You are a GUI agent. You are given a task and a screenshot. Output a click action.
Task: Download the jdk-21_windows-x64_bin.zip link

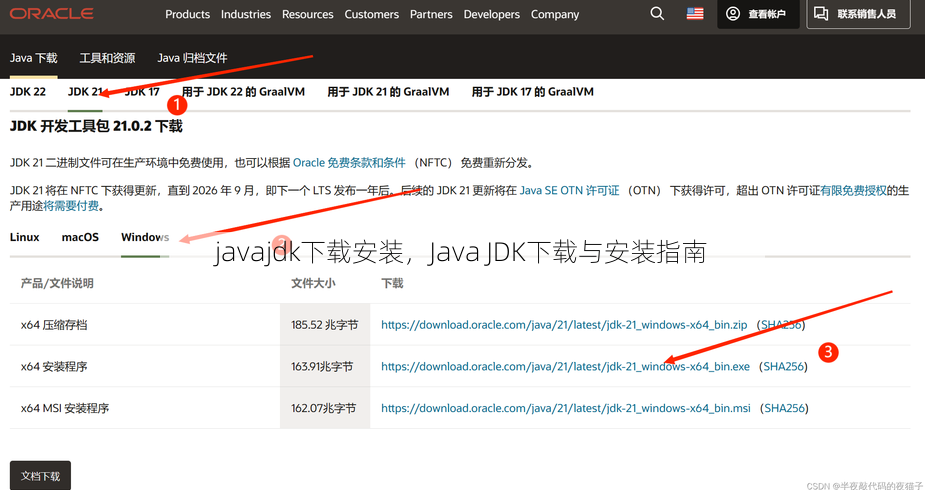point(564,325)
